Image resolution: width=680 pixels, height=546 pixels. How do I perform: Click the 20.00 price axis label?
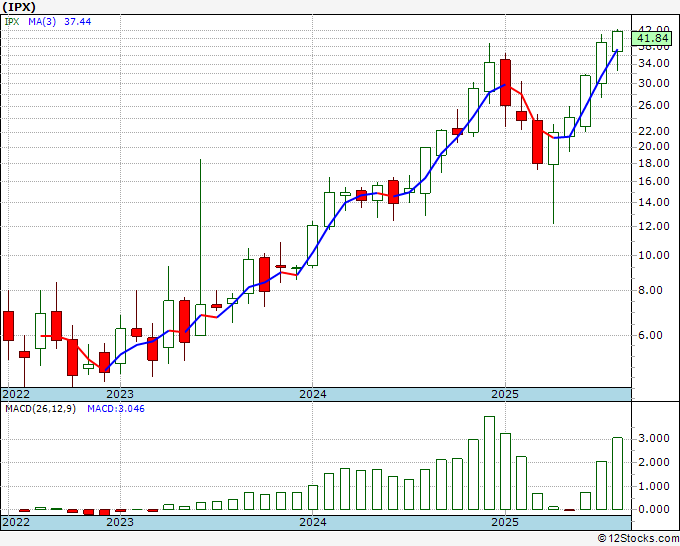(655, 146)
